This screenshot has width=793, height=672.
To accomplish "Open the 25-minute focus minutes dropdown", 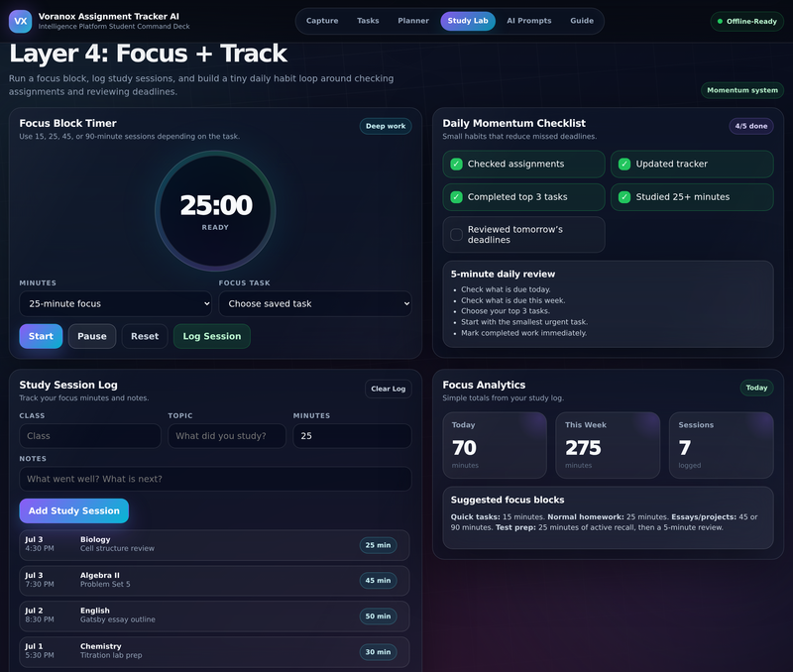I will [115, 304].
